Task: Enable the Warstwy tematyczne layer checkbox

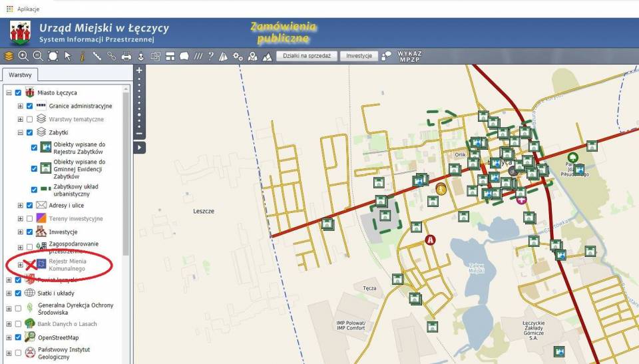Action: [29, 119]
